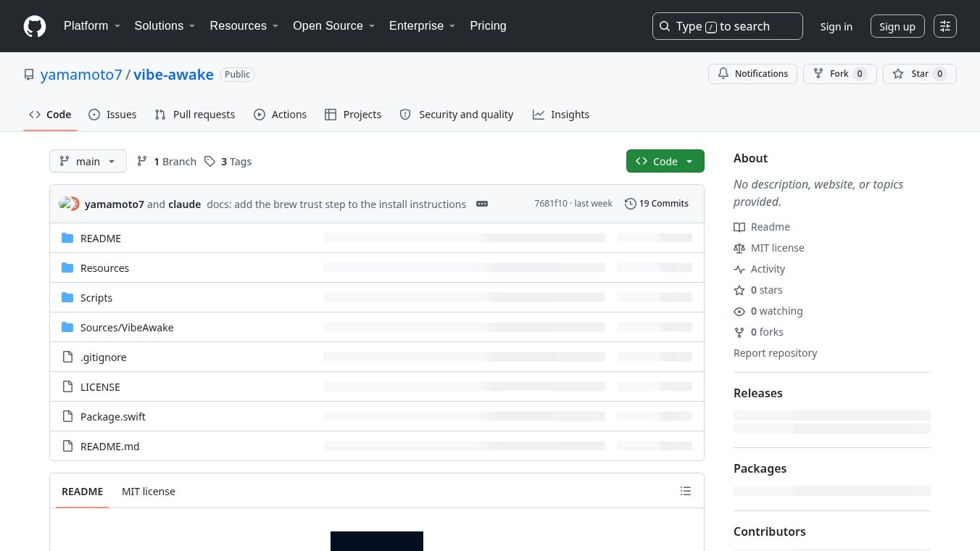
Task: Open the Sources/VibeAwake folder name
Action: tap(127, 327)
